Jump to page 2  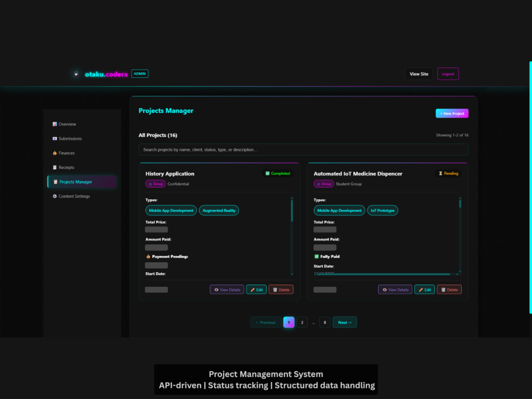(302, 322)
